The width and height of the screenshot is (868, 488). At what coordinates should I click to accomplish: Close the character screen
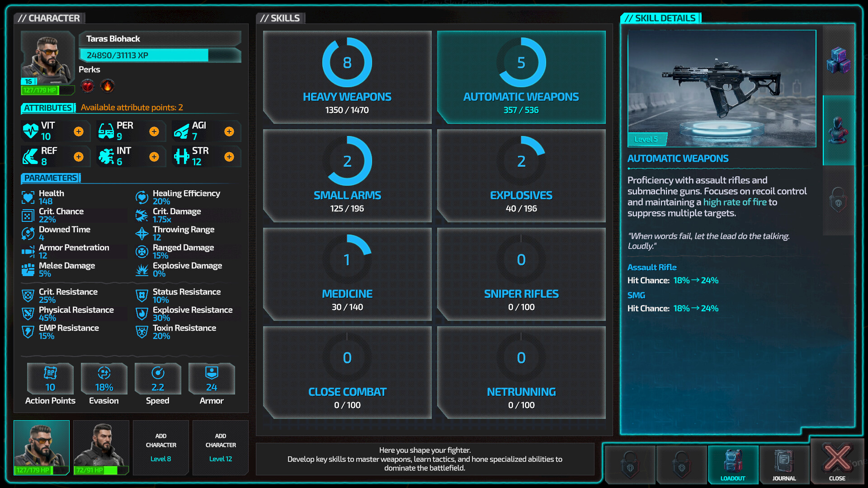pyautogui.click(x=837, y=462)
